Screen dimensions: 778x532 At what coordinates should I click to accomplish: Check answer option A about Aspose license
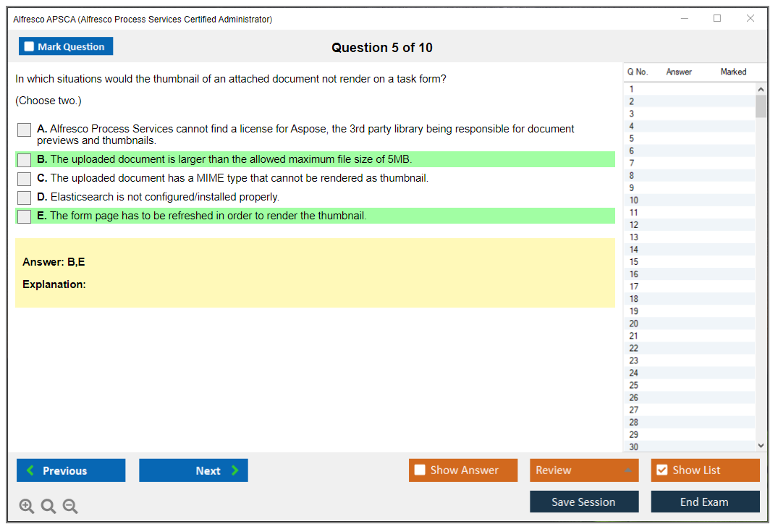point(25,130)
